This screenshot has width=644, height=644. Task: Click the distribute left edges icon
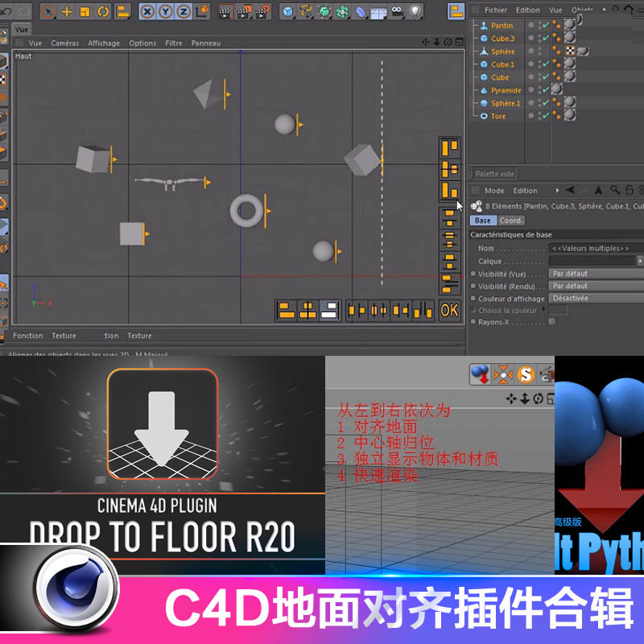(x=357, y=310)
